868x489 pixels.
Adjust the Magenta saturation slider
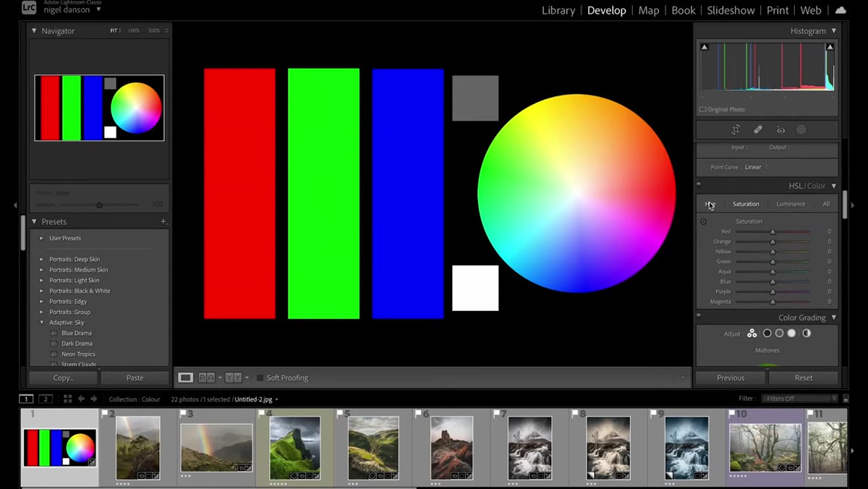[x=773, y=302]
